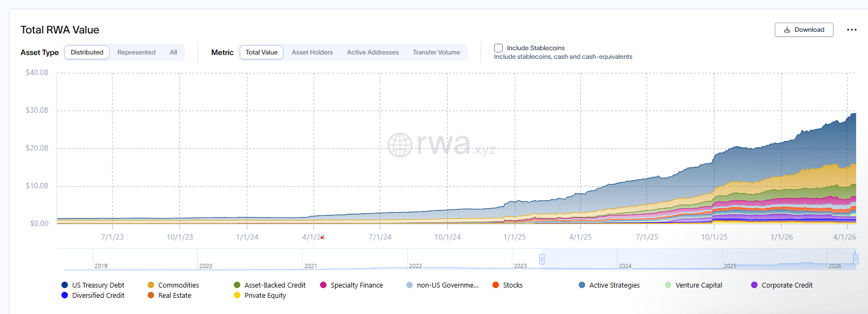Choose the Active Addresses metric

coord(372,52)
